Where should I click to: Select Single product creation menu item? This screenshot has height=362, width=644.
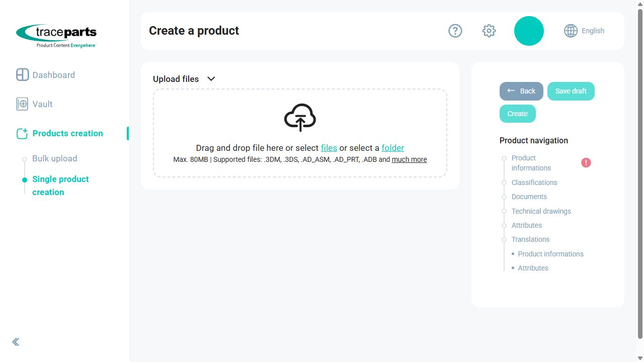click(60, 186)
